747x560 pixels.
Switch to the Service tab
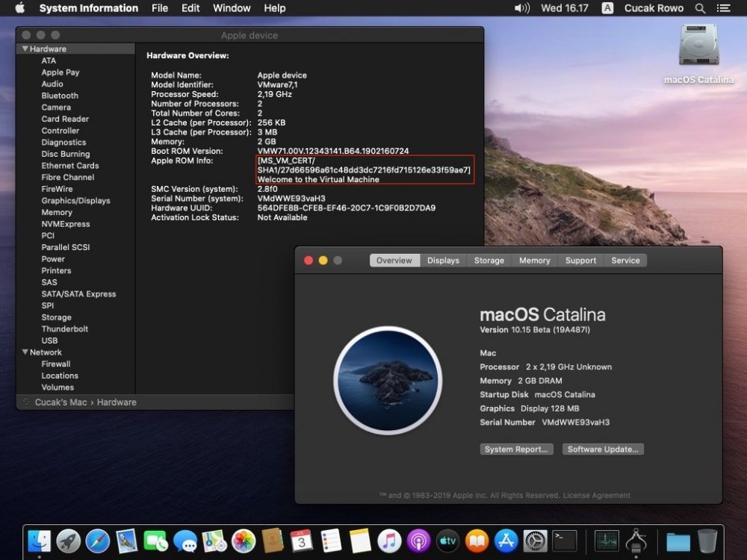(x=625, y=261)
